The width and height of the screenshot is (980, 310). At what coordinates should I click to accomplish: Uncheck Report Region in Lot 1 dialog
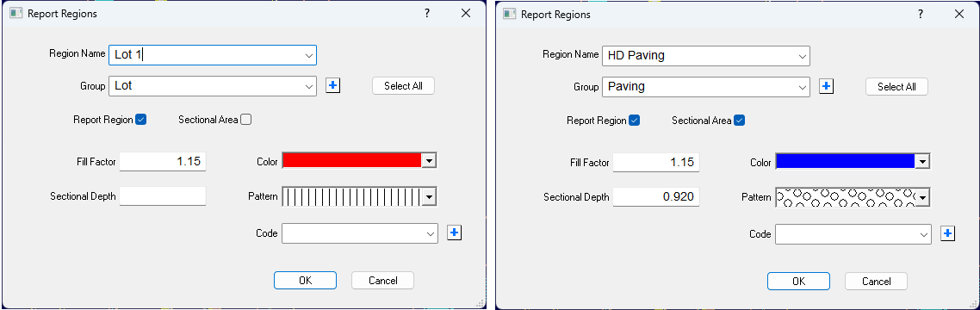(140, 120)
